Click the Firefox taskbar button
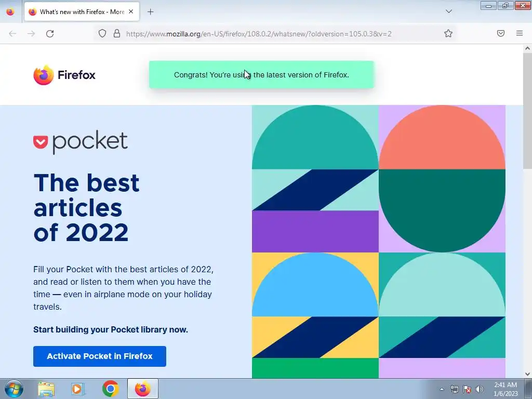 pos(143,389)
